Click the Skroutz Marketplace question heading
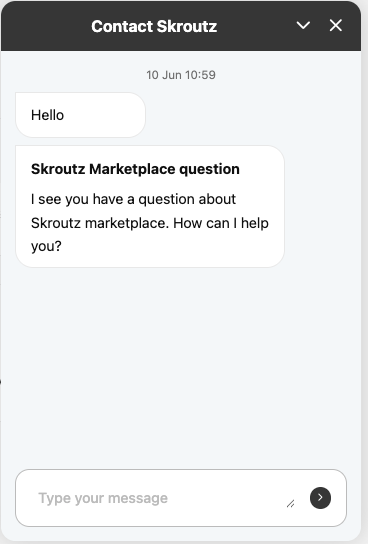This screenshot has width=368, height=544. [135, 169]
